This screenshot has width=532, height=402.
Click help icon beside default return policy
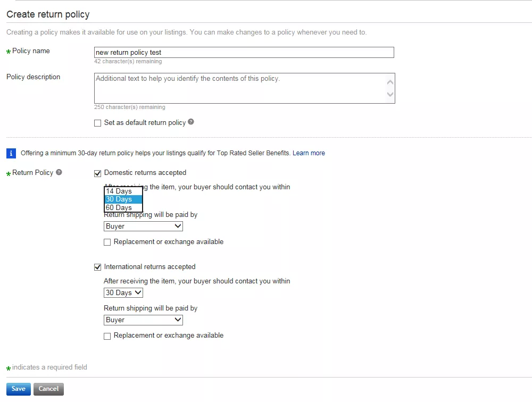coord(191,122)
